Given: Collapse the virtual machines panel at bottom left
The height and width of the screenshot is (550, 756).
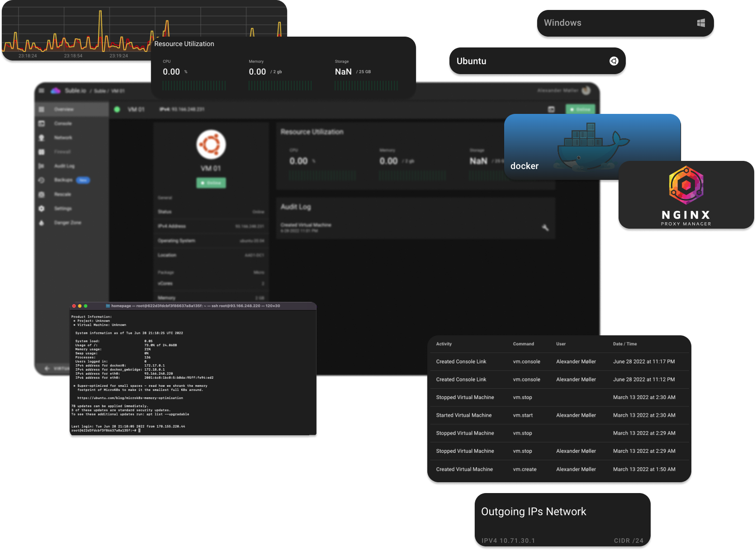Looking at the screenshot, I should (47, 368).
